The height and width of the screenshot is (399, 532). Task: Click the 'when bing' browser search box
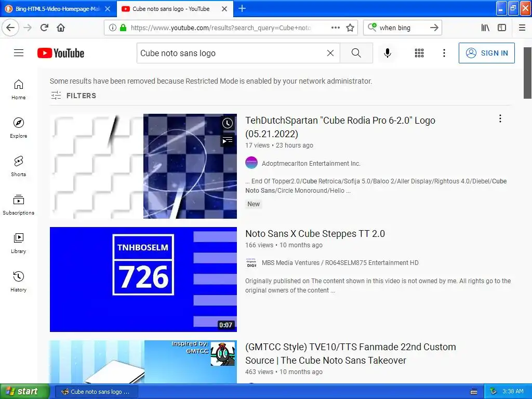point(402,28)
